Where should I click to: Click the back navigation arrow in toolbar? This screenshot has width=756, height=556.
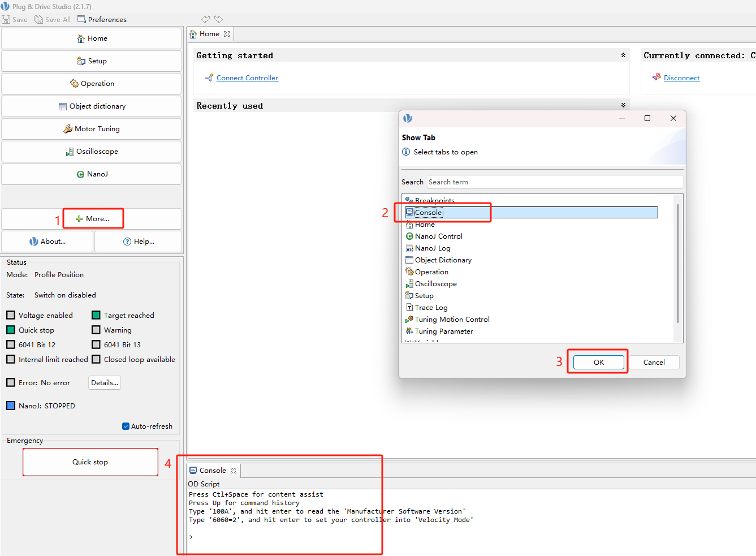(x=206, y=19)
